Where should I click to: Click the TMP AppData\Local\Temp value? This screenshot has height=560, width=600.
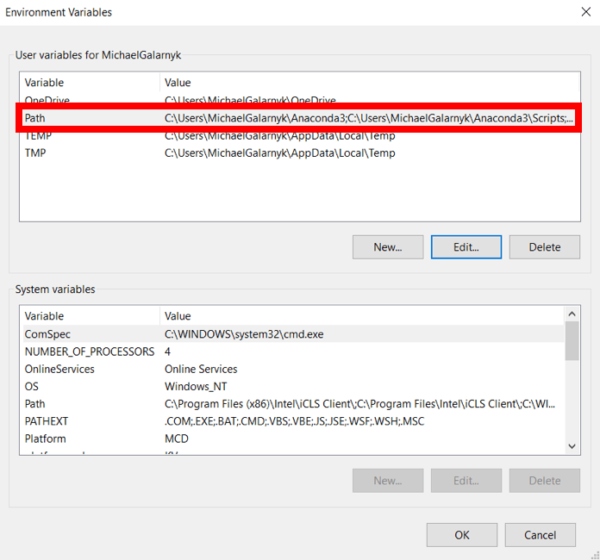pos(280,153)
